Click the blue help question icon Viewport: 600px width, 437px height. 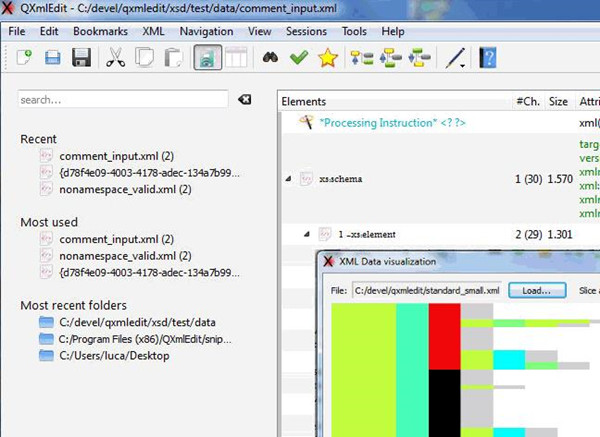click(488, 59)
